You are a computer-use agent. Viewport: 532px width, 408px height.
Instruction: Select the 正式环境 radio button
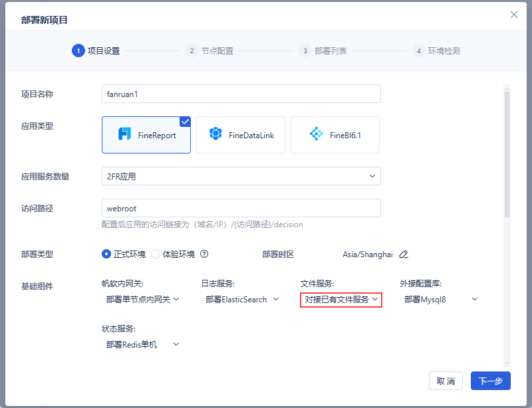tap(106, 254)
